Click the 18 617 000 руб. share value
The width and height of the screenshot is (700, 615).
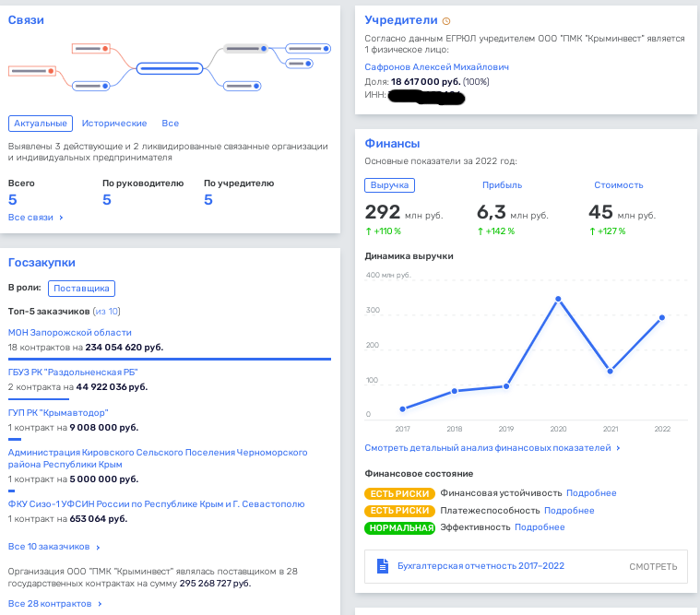[425, 82]
